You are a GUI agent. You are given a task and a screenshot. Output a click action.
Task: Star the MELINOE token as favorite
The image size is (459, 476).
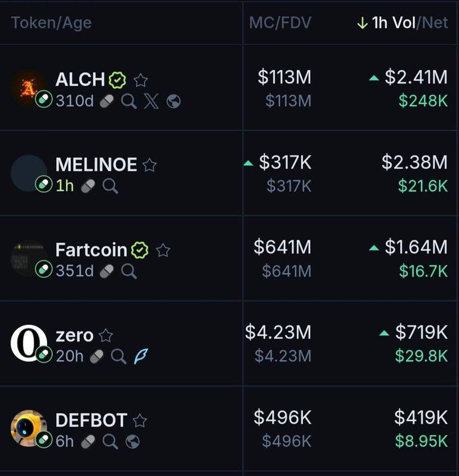click(x=149, y=165)
